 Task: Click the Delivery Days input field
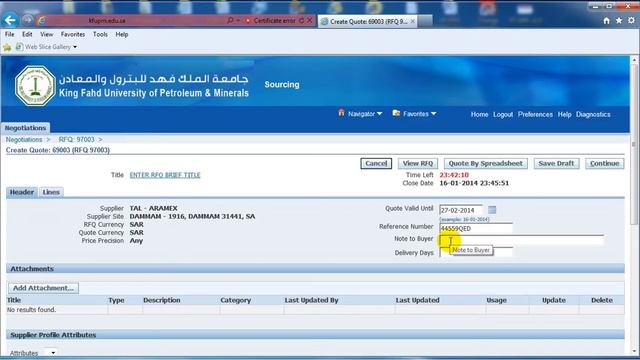pyautogui.click(x=476, y=252)
